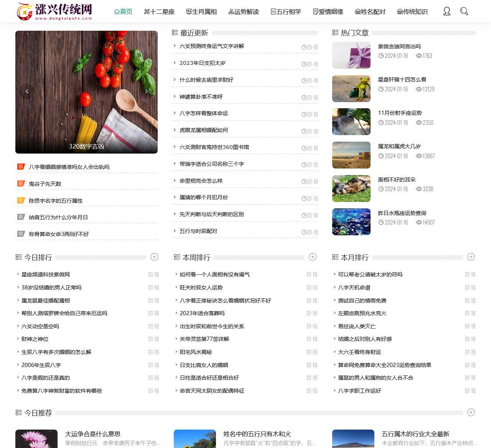Expand the 今日推荐 section plus button

471,412
